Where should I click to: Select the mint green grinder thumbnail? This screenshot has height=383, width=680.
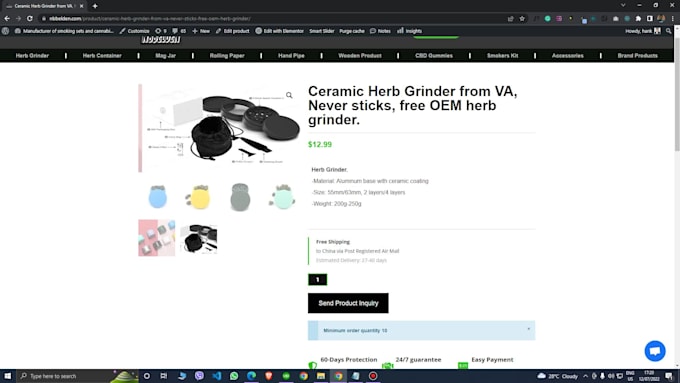[282, 197]
